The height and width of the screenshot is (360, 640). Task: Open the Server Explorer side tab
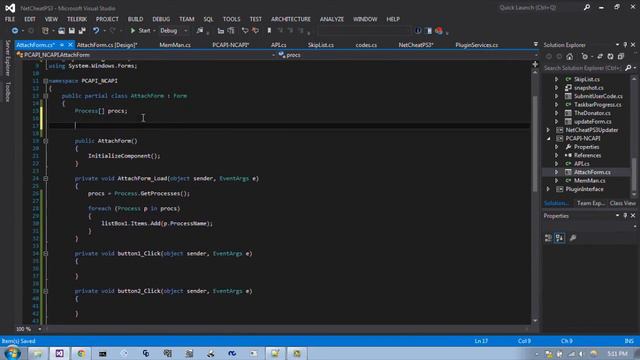pyautogui.click(x=7, y=58)
